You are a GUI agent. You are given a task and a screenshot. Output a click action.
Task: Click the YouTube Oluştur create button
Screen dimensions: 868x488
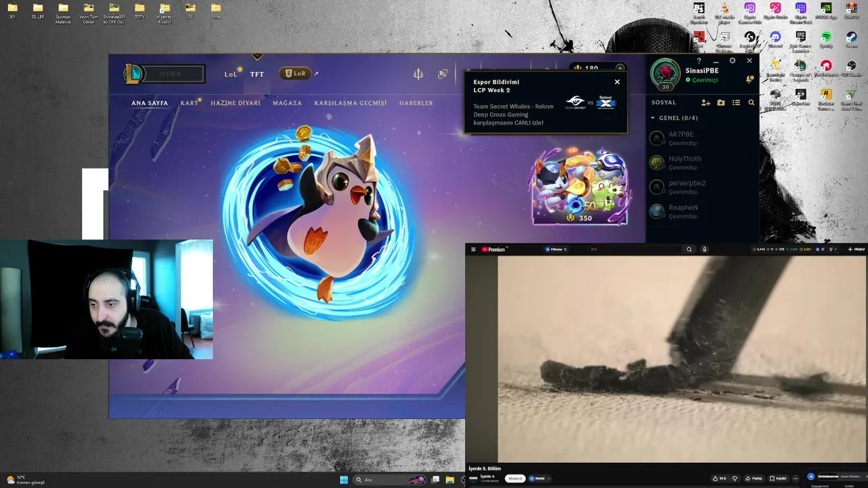click(x=856, y=249)
